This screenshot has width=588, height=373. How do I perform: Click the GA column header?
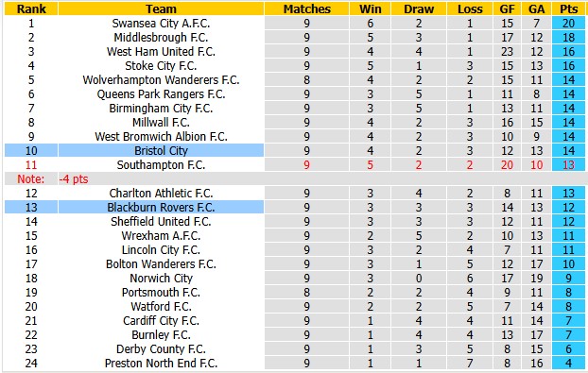[x=537, y=8]
